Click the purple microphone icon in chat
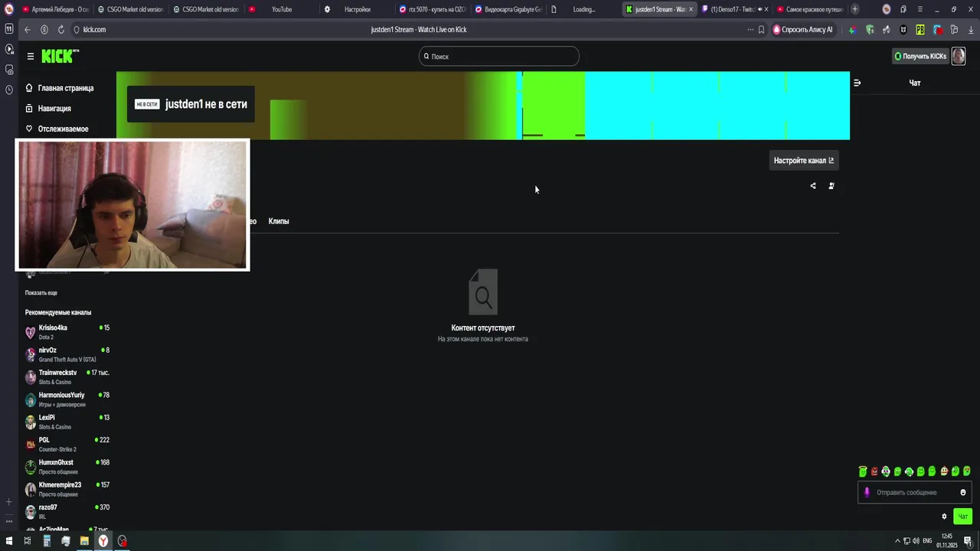 pyautogui.click(x=867, y=493)
